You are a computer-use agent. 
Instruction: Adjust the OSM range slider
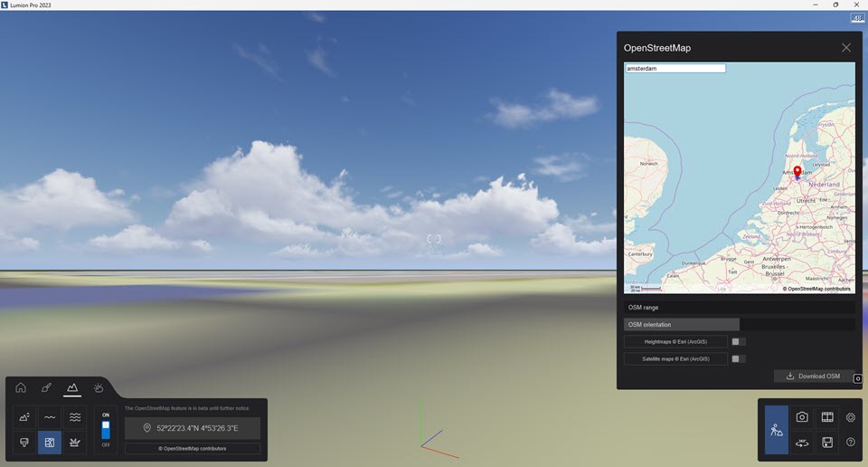(740, 307)
